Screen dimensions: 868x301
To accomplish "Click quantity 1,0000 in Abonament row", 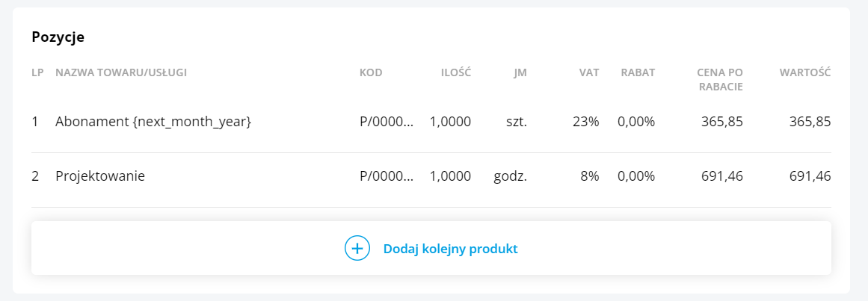I will 450,122.
